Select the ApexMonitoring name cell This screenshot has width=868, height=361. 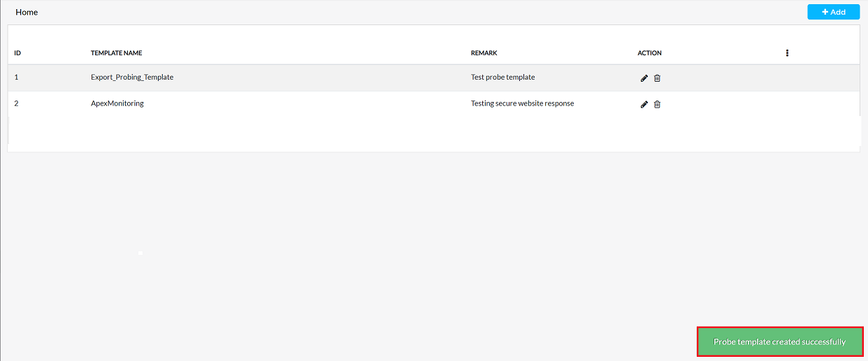click(117, 104)
